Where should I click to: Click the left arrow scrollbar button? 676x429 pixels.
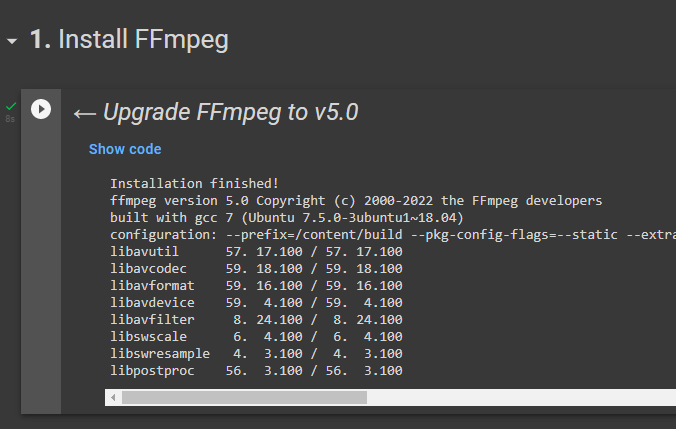(x=113, y=398)
